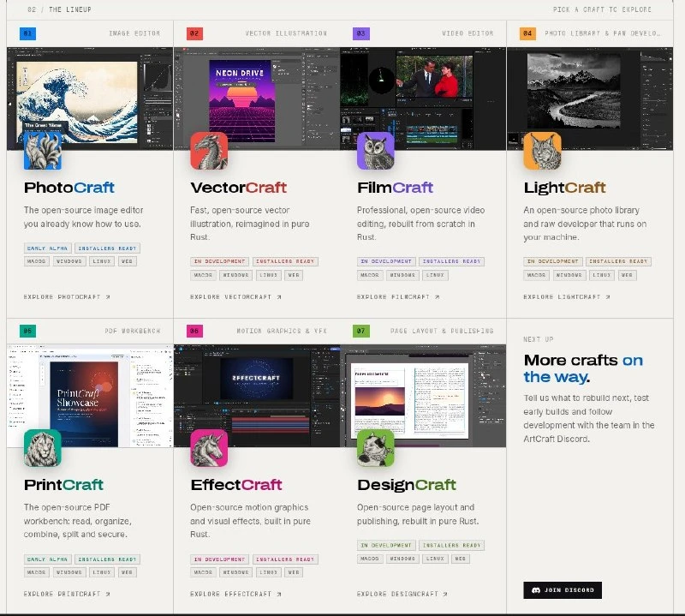Click the LightCraft lynx app icon

tap(542, 151)
